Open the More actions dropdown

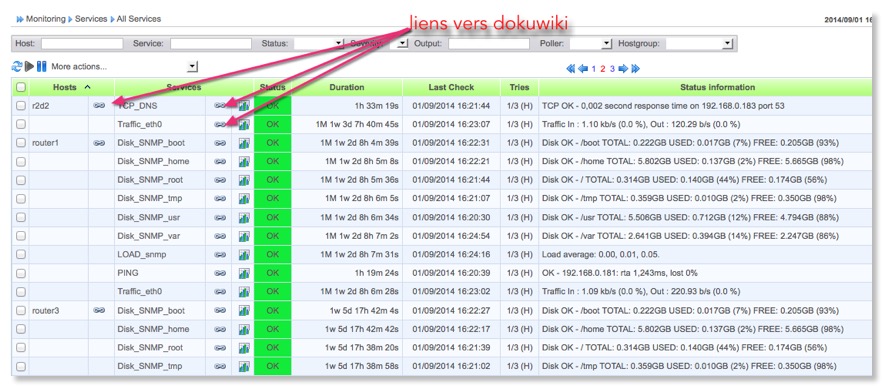(x=124, y=66)
